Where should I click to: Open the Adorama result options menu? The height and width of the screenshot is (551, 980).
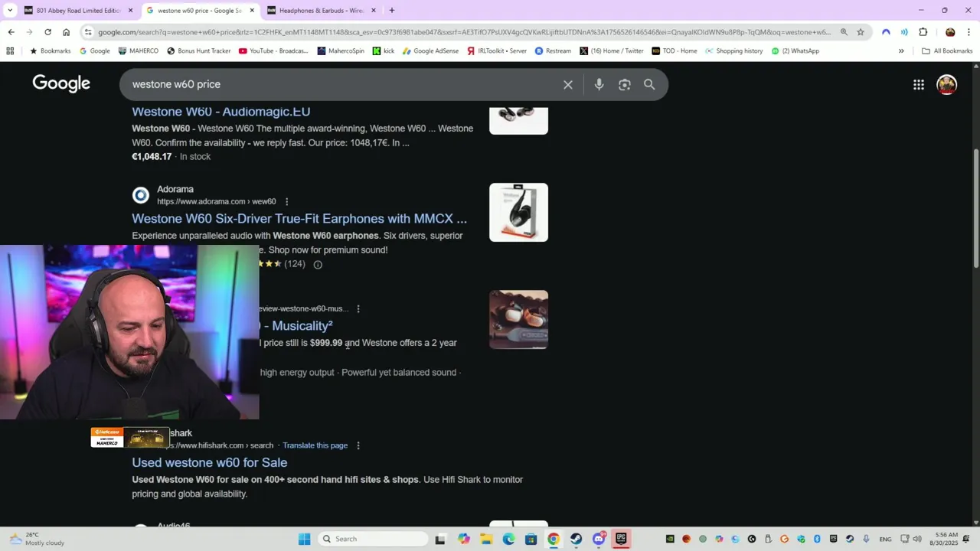(x=286, y=201)
